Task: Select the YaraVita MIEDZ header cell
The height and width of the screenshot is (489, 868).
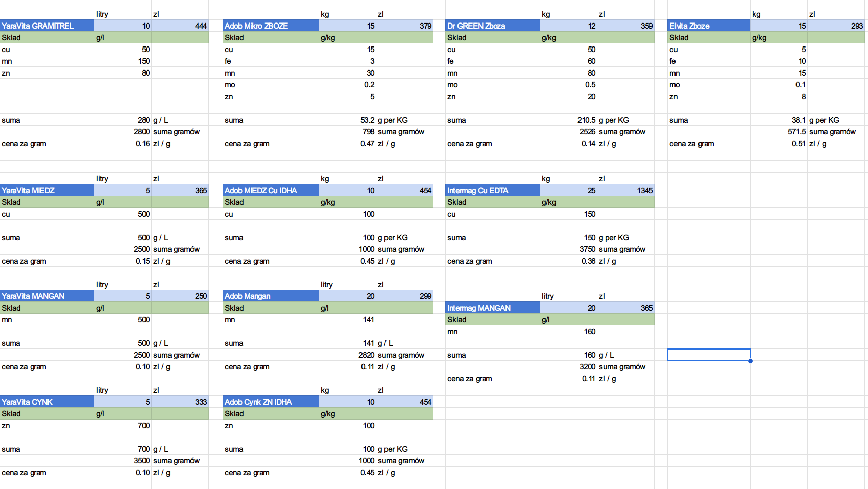Action: pyautogui.click(x=47, y=190)
